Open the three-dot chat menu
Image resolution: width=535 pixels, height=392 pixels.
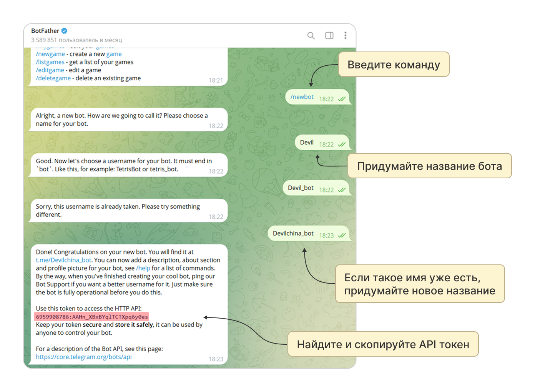click(x=346, y=35)
